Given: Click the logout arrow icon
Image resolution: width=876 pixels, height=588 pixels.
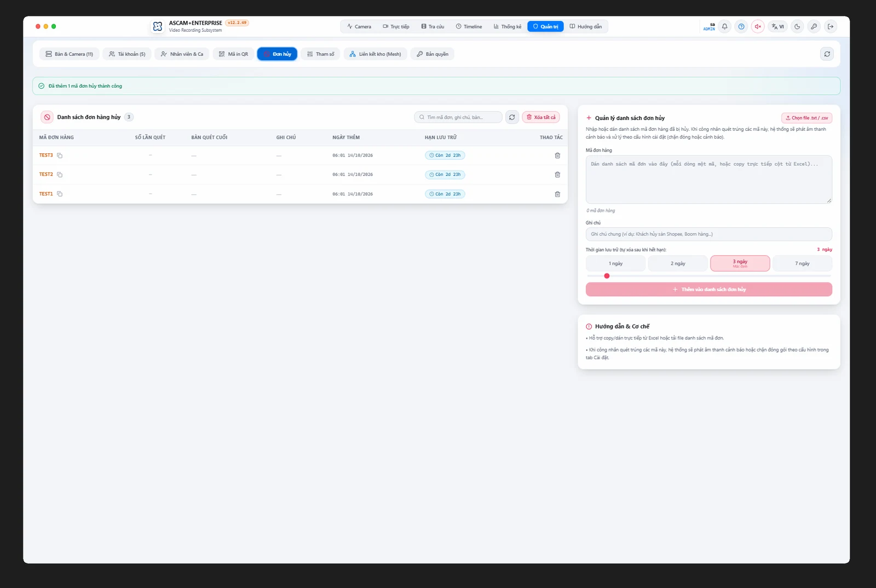Looking at the screenshot, I should coord(831,26).
